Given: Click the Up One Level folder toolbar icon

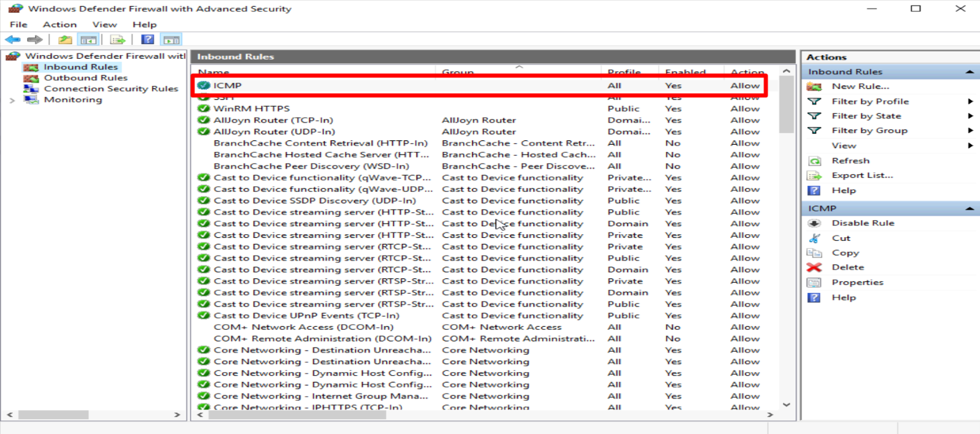Looking at the screenshot, I should [65, 40].
